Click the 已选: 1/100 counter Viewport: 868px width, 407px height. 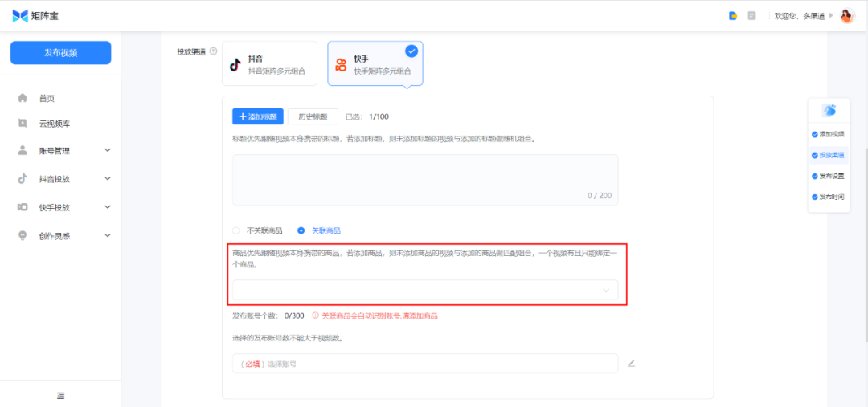[367, 116]
